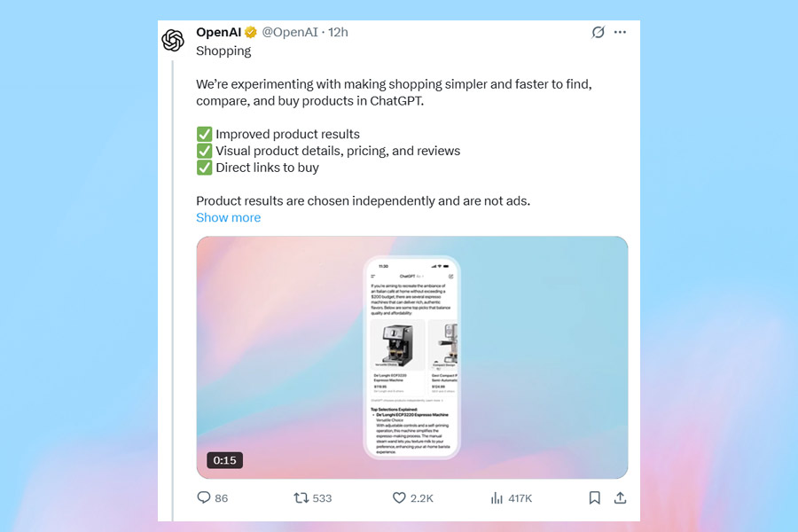Open the OpenAI profile avatar logo
Screen dimensions: 798x532
pyautogui.click(x=173, y=40)
